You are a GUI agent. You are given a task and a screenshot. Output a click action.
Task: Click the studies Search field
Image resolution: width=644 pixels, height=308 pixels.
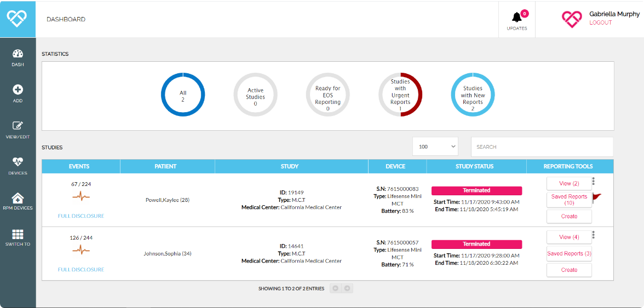(x=541, y=147)
